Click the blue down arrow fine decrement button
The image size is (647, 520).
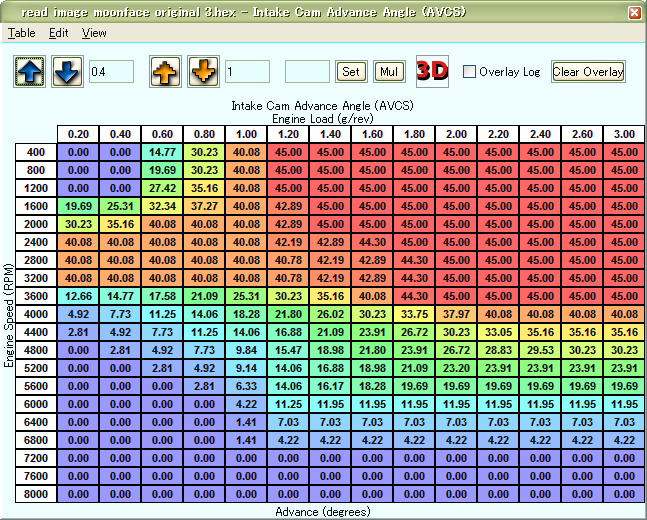66,72
